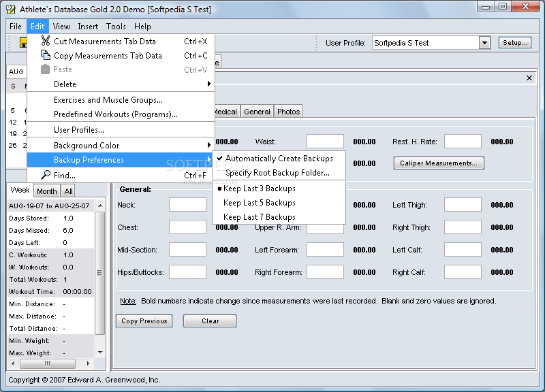The height and width of the screenshot is (392, 545).
Task: Click the Hips/Buttocks input field
Action: [x=187, y=272]
